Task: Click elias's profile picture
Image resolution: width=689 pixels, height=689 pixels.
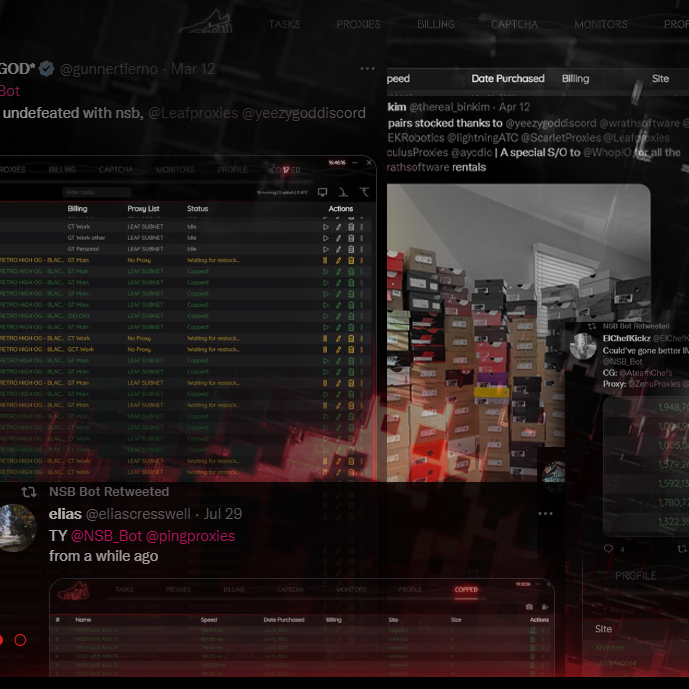Action: [16, 527]
